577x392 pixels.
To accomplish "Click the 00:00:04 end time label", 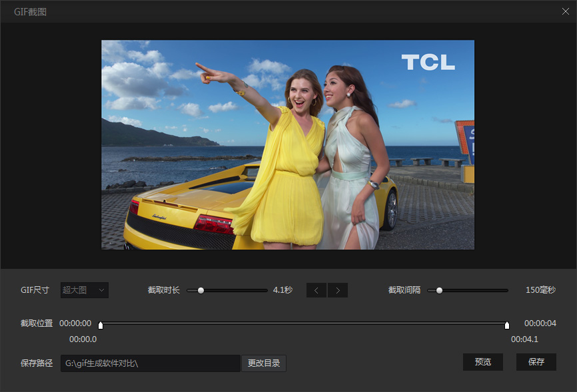I will 540,323.
